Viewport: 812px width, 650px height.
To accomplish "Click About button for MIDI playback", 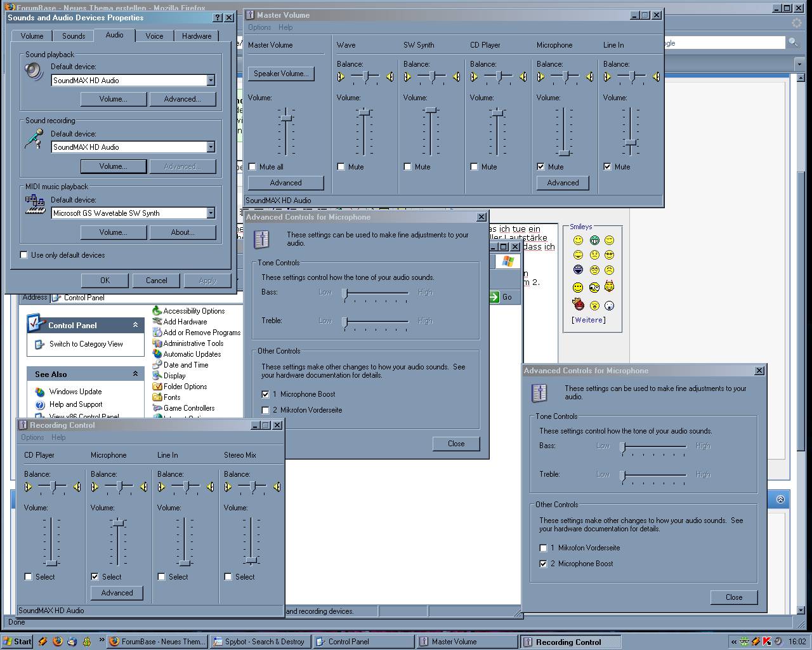I will coord(183,232).
